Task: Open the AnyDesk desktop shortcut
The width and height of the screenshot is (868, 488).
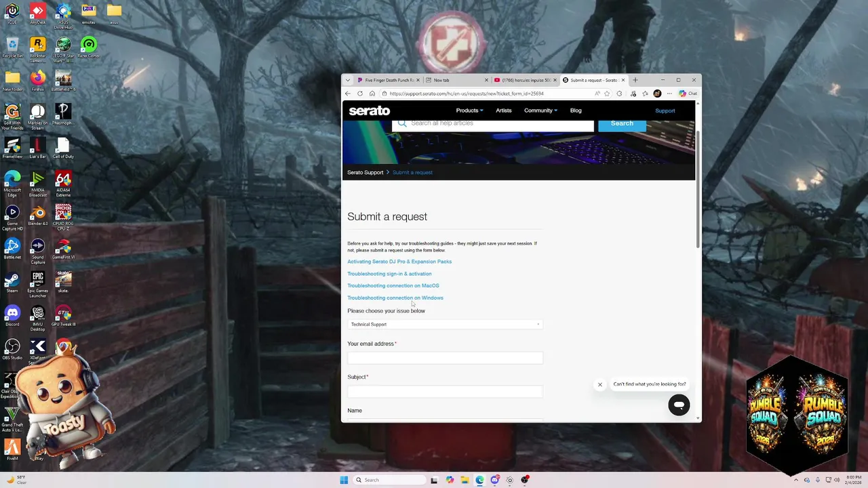Action: (38, 14)
